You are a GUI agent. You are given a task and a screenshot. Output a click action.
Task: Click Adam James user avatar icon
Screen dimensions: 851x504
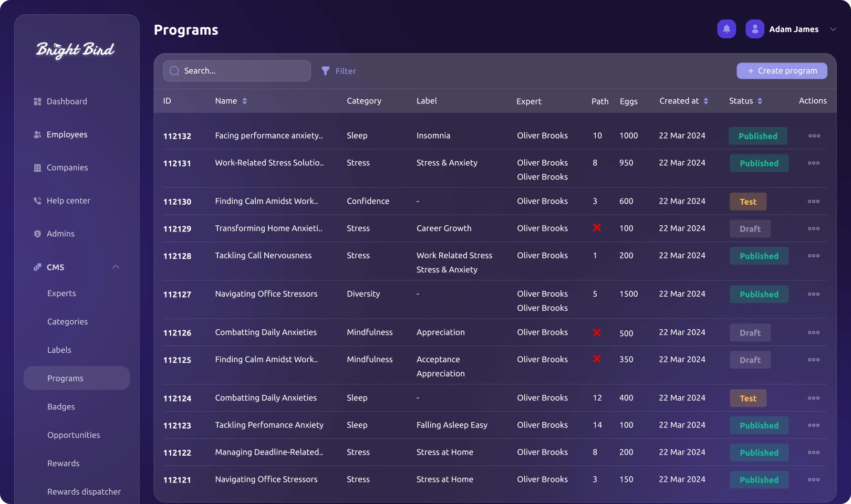click(754, 29)
